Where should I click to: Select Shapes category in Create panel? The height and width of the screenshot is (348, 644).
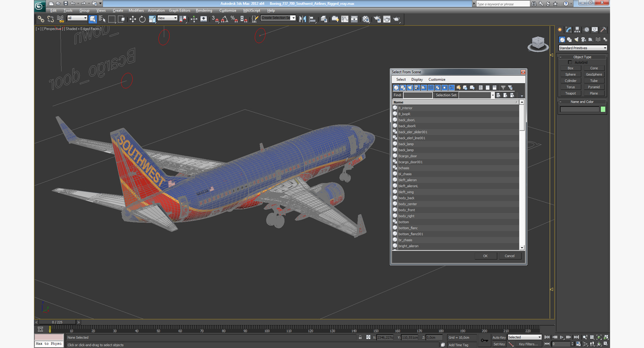pyautogui.click(x=569, y=40)
